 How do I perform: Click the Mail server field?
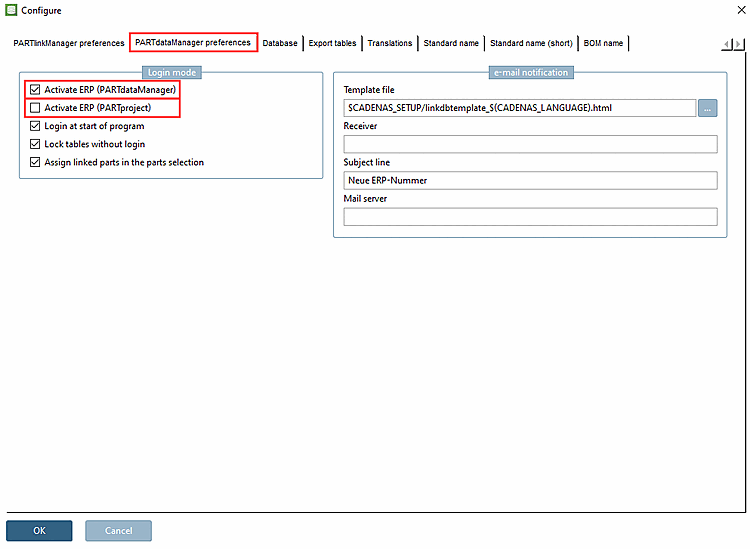[x=530, y=217]
